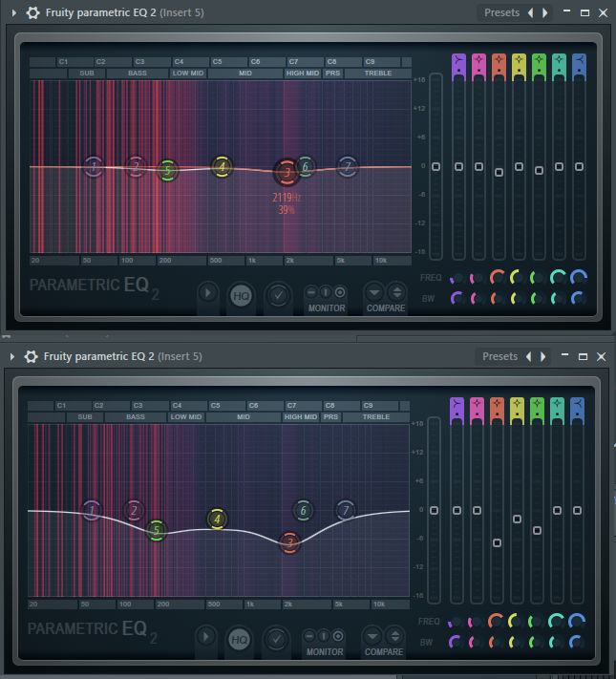Expand plugin menu arrow in top EQ window
This screenshot has height=679, width=616.
(14, 13)
